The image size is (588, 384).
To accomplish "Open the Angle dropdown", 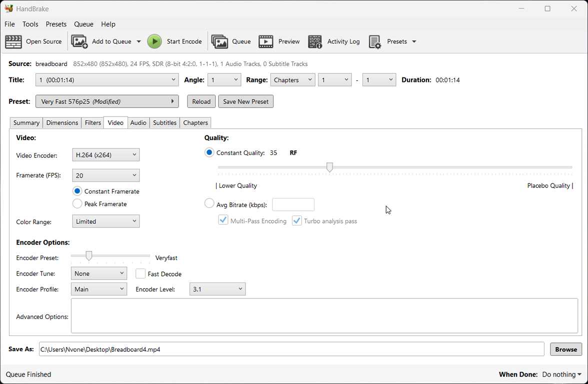I will 224,80.
